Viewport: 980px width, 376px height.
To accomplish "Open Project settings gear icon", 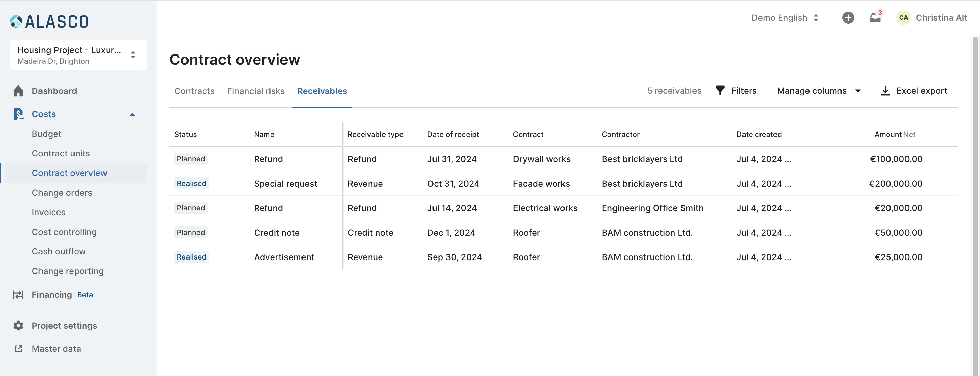I will pos(18,325).
